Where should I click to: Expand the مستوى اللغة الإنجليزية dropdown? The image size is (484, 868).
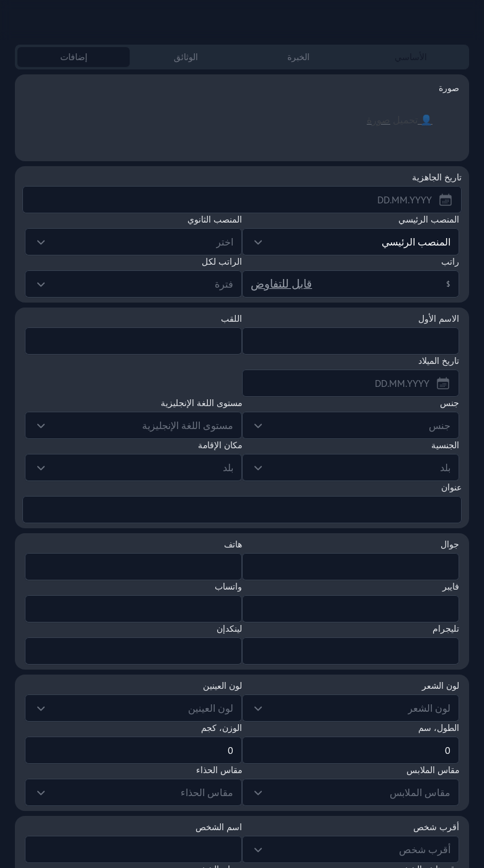tap(133, 425)
